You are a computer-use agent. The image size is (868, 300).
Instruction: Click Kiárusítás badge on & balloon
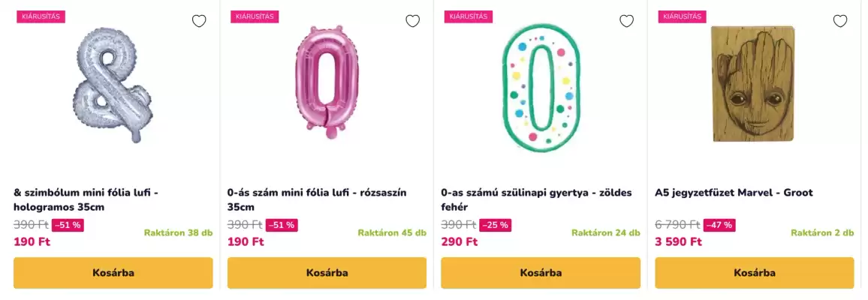coord(41,16)
